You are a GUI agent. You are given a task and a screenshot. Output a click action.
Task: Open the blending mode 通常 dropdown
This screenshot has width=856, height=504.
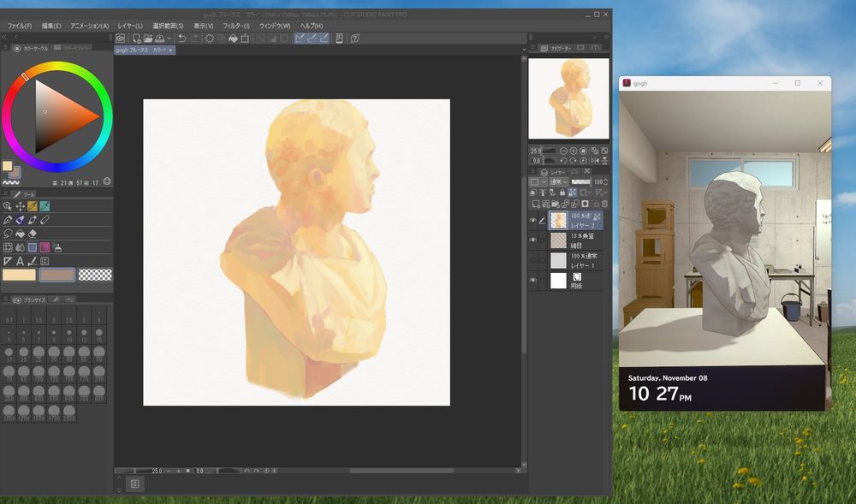pos(558,182)
